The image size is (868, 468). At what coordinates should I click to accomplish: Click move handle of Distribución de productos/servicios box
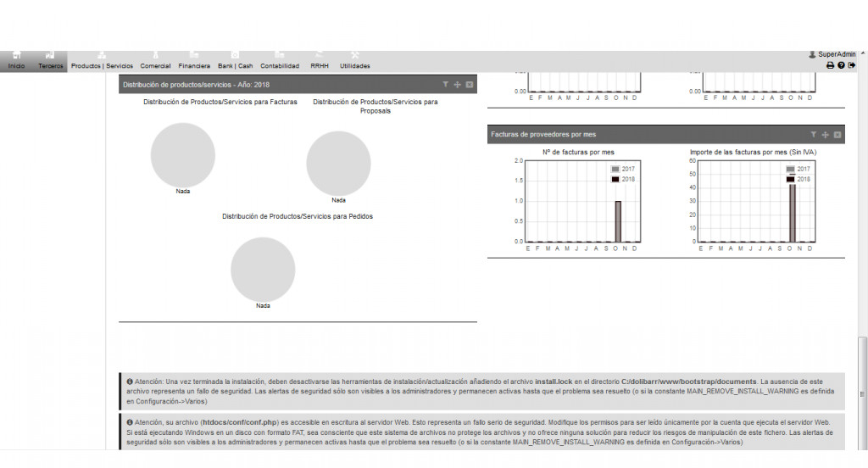pyautogui.click(x=457, y=85)
